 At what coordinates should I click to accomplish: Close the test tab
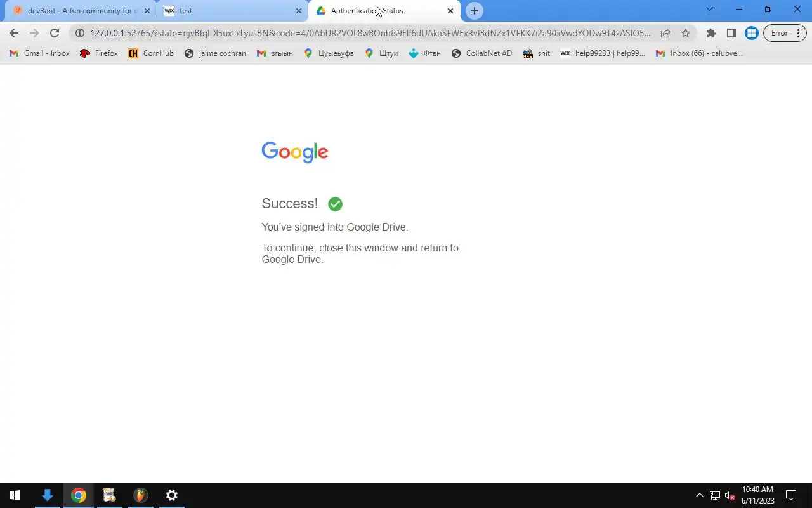click(299, 11)
